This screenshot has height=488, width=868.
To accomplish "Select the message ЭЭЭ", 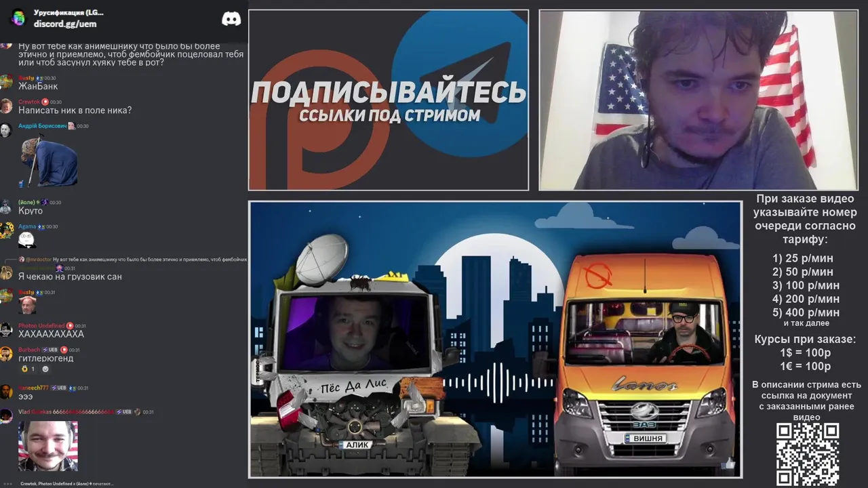I will pos(26,396).
